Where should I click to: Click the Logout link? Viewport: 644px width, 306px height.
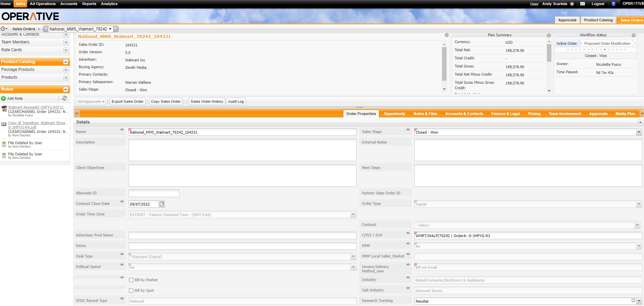click(x=598, y=4)
